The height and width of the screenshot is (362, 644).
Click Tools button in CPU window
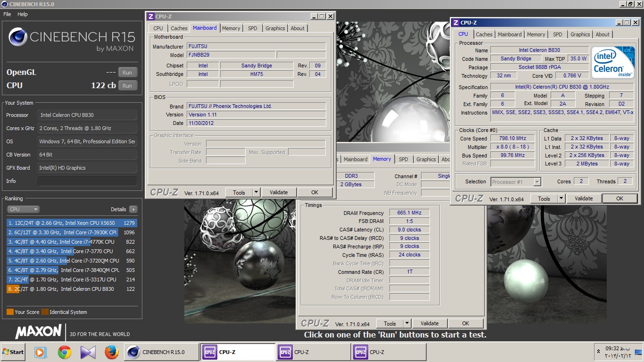(x=544, y=199)
